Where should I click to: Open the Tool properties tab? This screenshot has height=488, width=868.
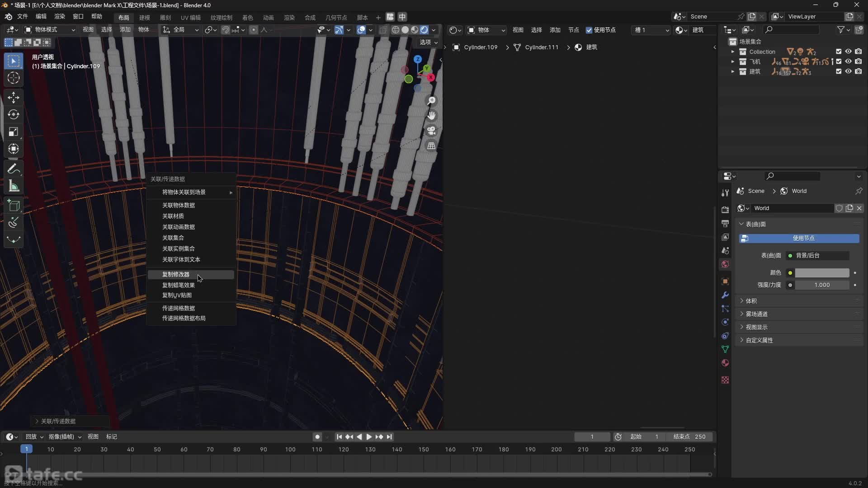[725, 193]
